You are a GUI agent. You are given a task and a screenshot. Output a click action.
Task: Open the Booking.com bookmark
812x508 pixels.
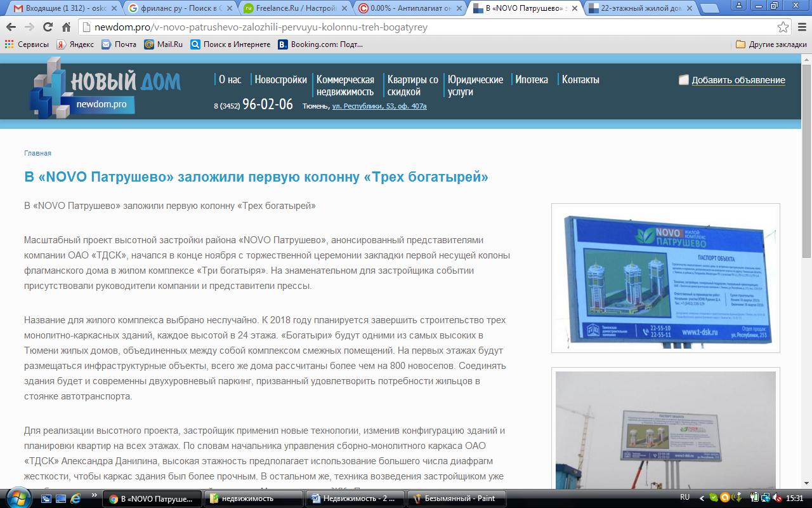(x=320, y=44)
